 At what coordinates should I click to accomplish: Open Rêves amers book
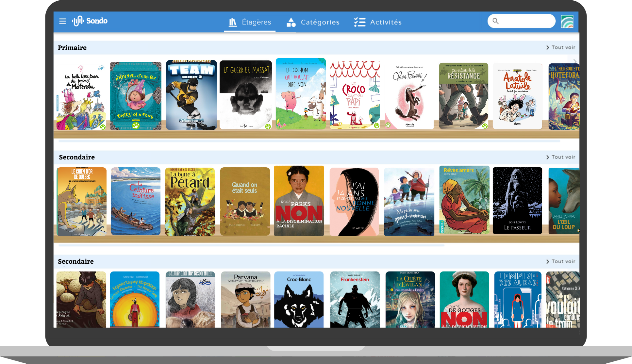(464, 200)
